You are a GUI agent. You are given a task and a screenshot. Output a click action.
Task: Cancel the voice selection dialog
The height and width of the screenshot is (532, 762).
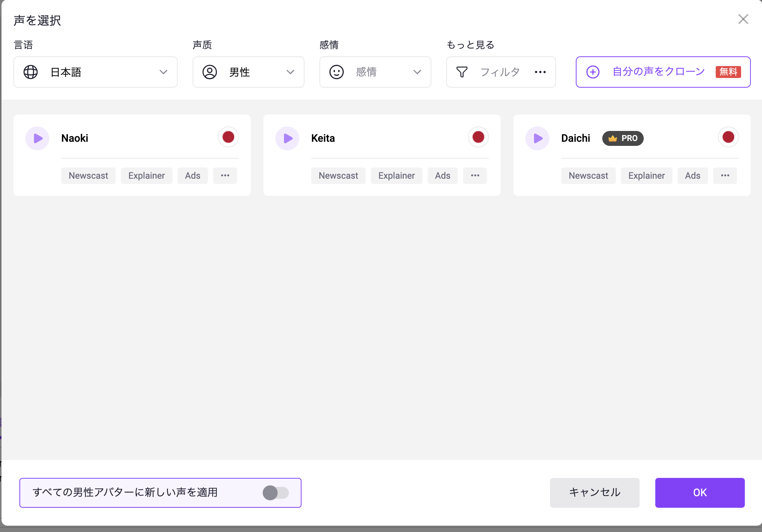[594, 492]
